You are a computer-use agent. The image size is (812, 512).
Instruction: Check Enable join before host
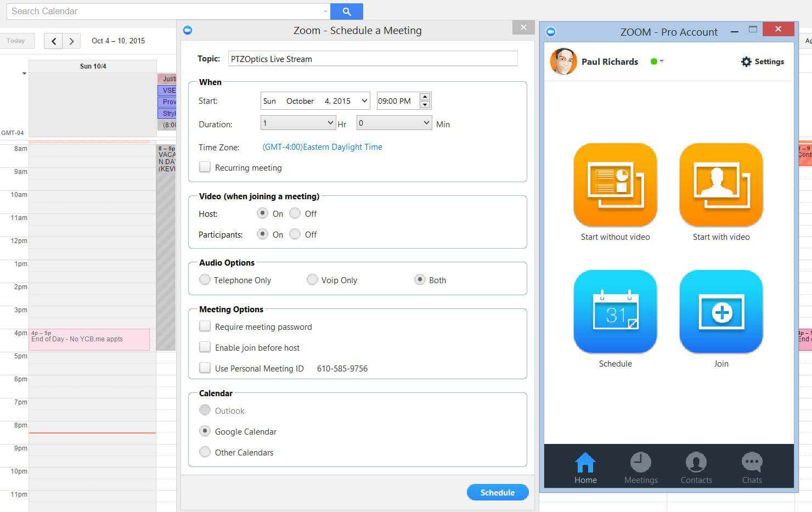point(205,347)
